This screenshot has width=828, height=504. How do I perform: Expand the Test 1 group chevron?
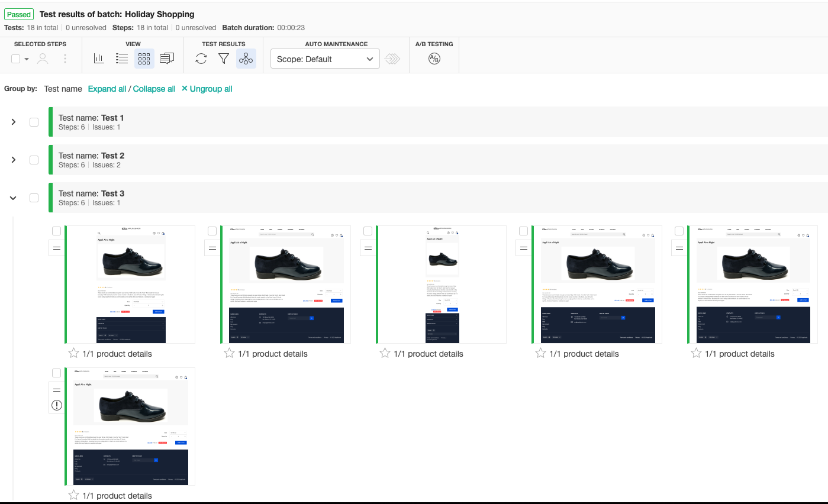pyautogui.click(x=14, y=122)
